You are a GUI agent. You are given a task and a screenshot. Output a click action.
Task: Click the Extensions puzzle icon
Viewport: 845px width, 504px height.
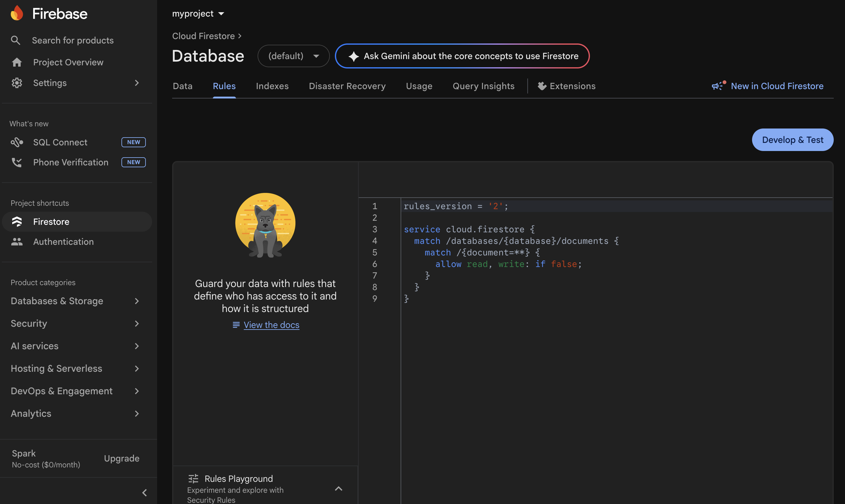click(542, 86)
